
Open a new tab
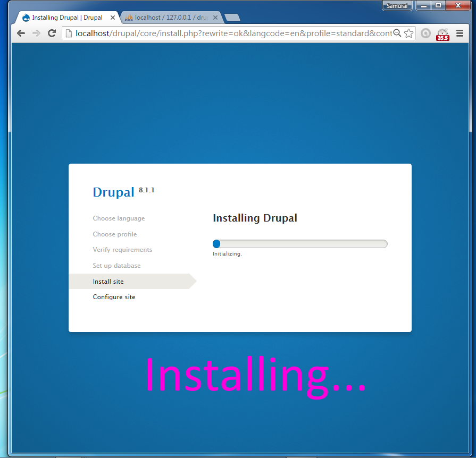point(232,18)
